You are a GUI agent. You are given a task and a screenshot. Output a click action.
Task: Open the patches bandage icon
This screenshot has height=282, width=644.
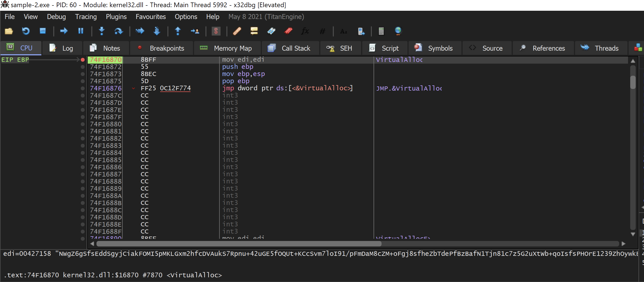(237, 31)
